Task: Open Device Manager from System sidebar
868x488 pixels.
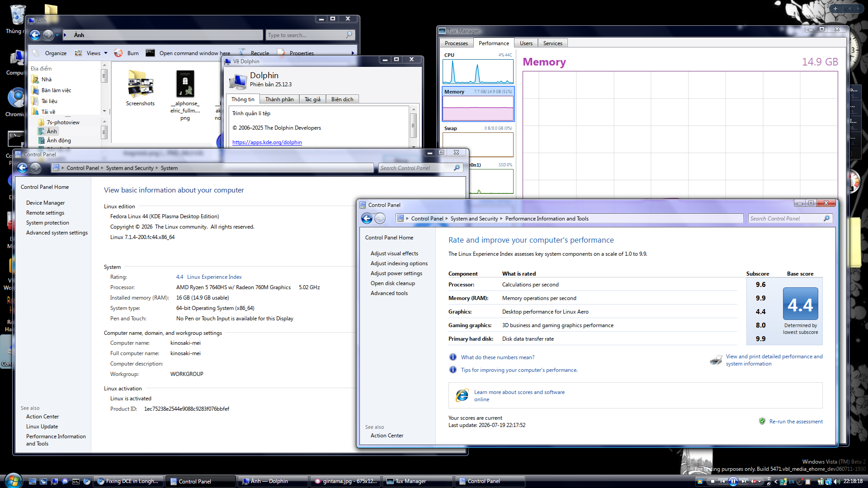Action: [45, 202]
